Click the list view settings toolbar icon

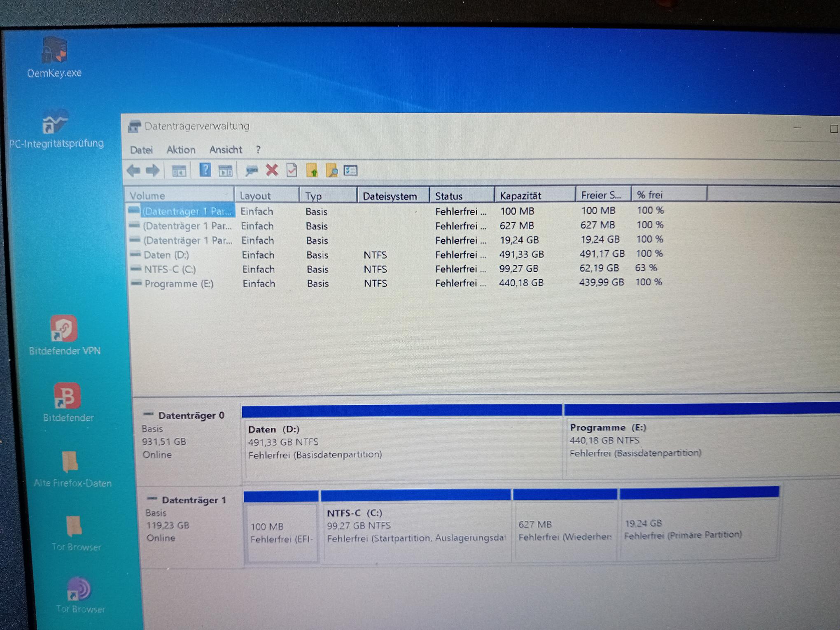tap(351, 170)
